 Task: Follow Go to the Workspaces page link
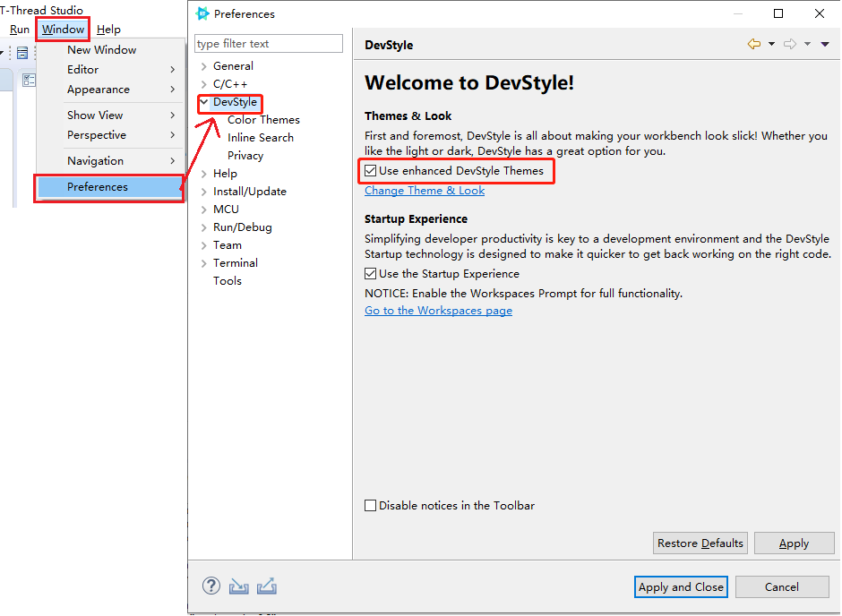(438, 311)
